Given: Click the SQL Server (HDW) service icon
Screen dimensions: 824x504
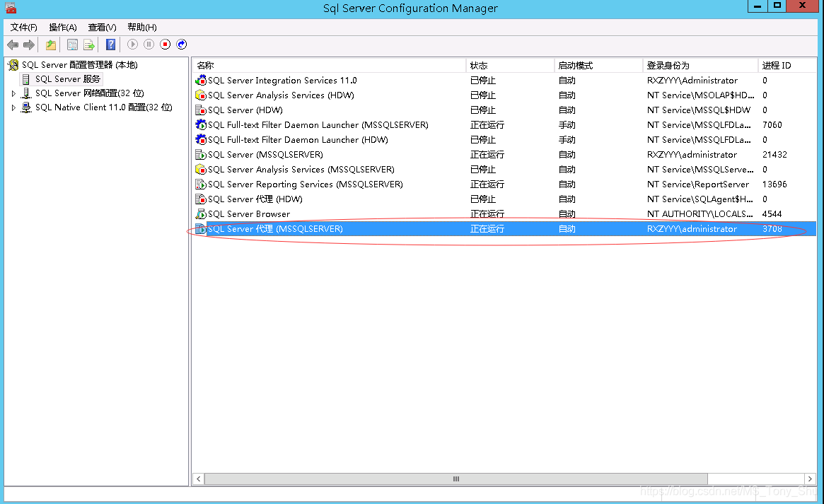Looking at the screenshot, I should pos(201,110).
